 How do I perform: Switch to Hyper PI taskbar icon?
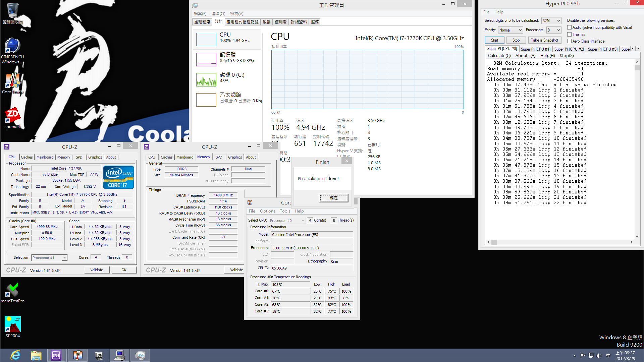[x=119, y=355]
